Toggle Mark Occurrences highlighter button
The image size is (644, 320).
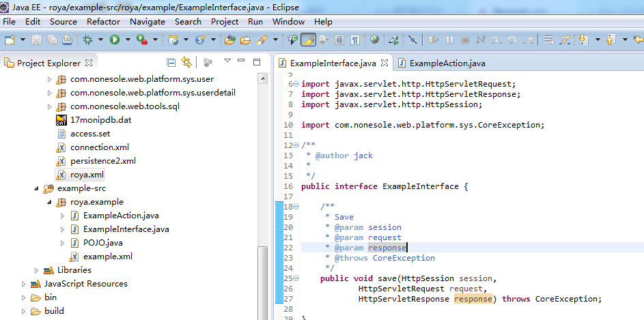tap(308, 40)
